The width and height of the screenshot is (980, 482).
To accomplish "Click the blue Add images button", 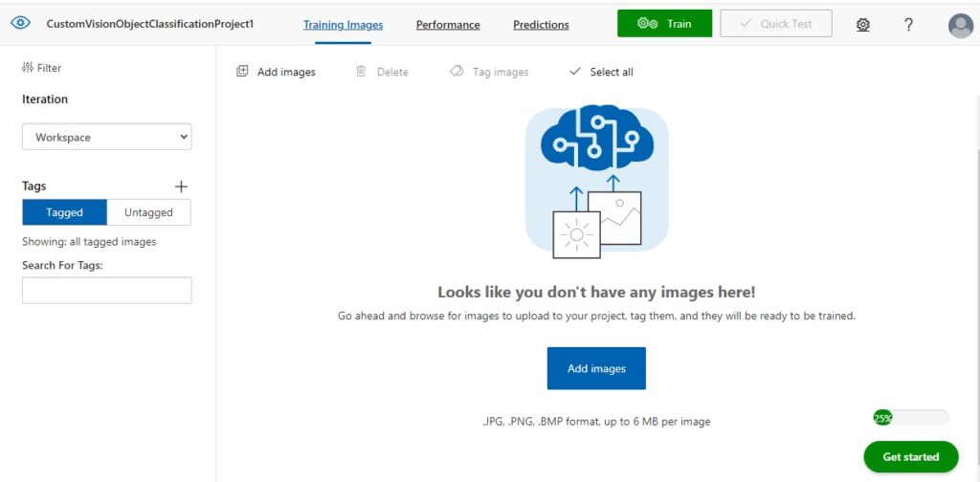I will [x=596, y=368].
